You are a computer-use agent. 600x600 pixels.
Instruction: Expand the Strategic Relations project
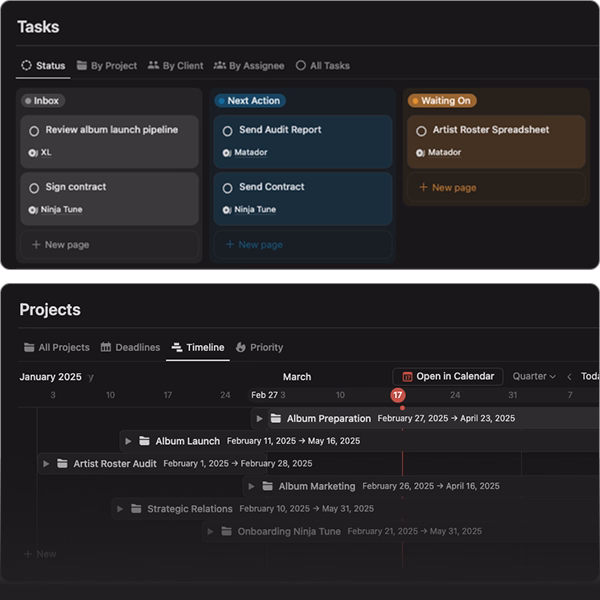[x=120, y=509]
